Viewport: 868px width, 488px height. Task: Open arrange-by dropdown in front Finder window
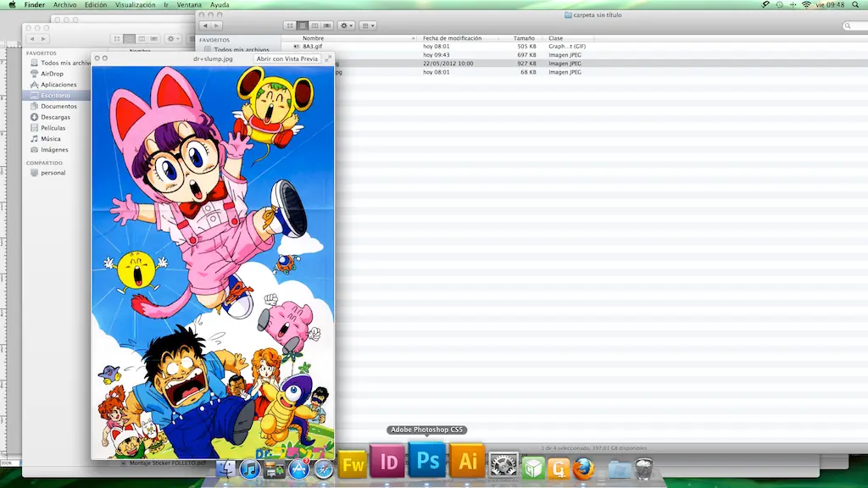pos(368,25)
